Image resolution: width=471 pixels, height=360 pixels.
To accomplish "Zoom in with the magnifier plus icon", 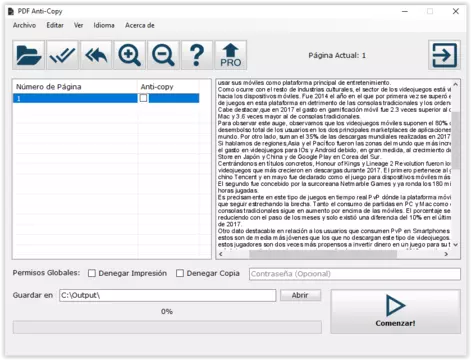I will coord(130,55).
